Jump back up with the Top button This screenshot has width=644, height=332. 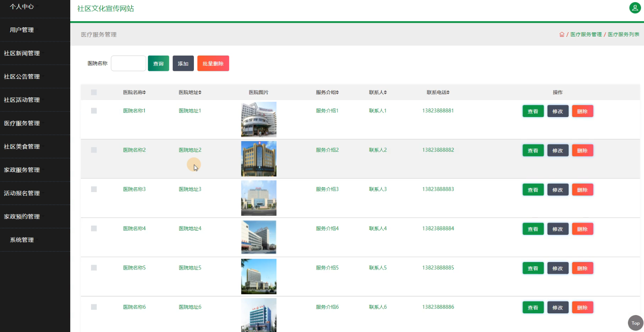pyautogui.click(x=636, y=323)
